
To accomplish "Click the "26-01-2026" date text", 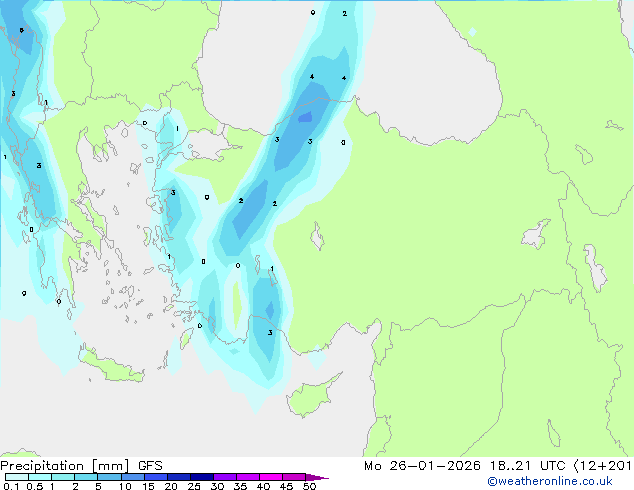I will (435, 466).
